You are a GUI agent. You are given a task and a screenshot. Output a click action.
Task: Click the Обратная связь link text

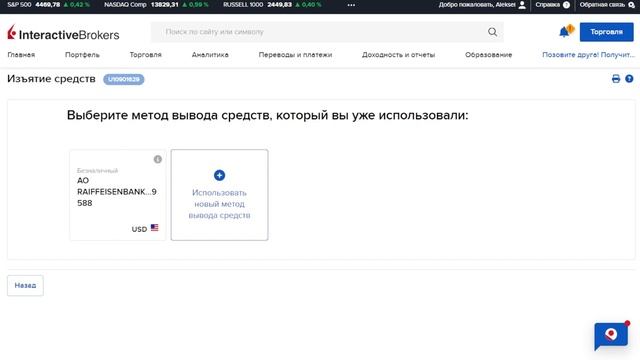(602, 5)
